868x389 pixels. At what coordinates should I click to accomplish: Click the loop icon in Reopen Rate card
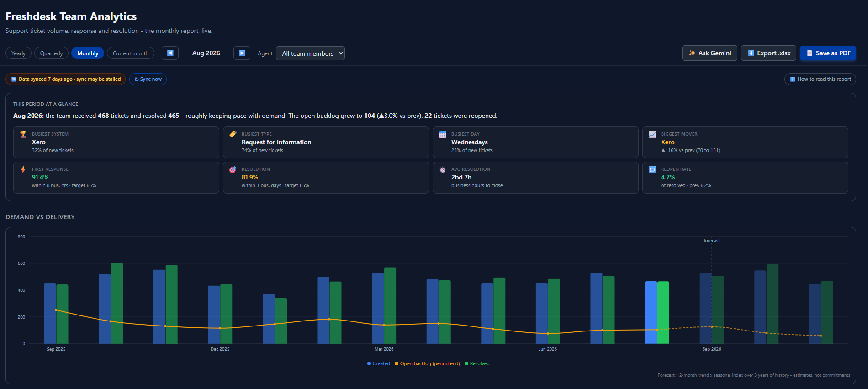652,169
